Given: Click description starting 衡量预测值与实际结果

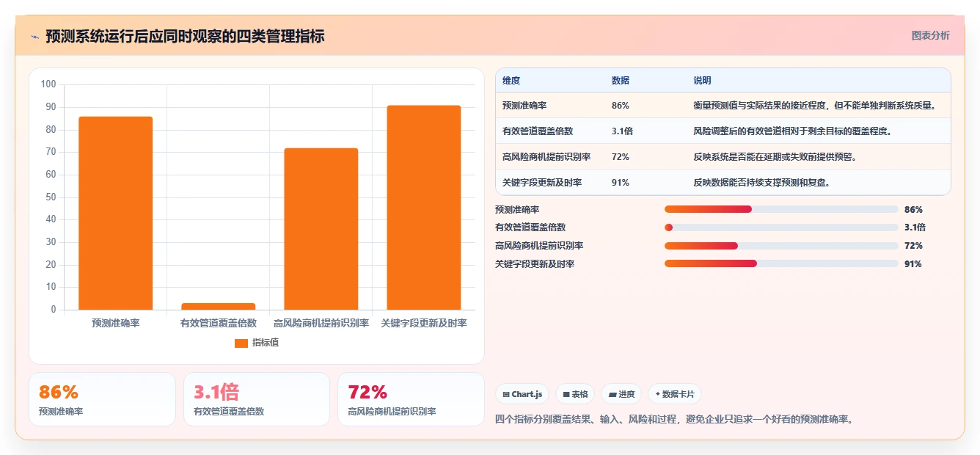Looking at the screenshot, I should 814,106.
